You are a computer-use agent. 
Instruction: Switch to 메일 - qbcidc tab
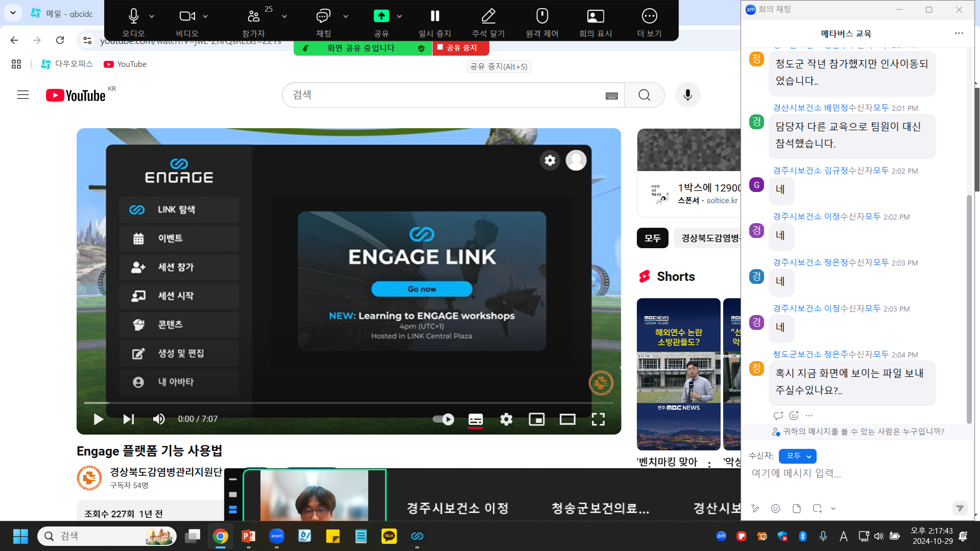pos(63,14)
